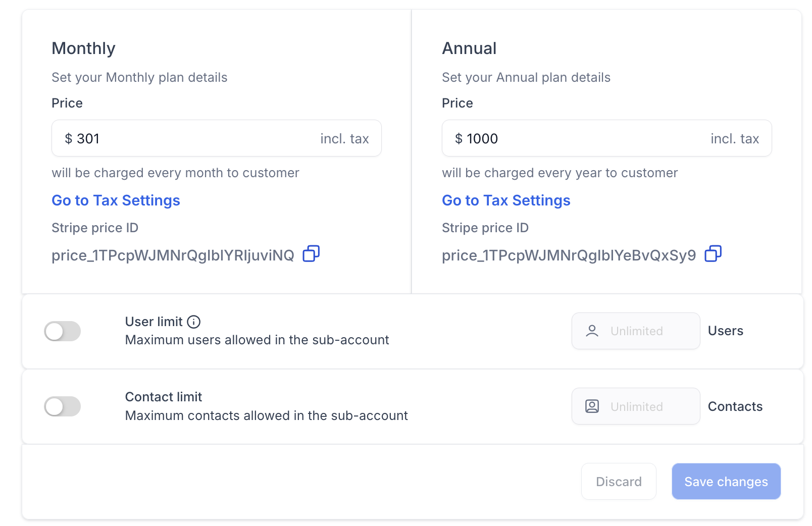Open Annual Go to Tax Settings link
The image size is (812, 526).
[506, 200]
